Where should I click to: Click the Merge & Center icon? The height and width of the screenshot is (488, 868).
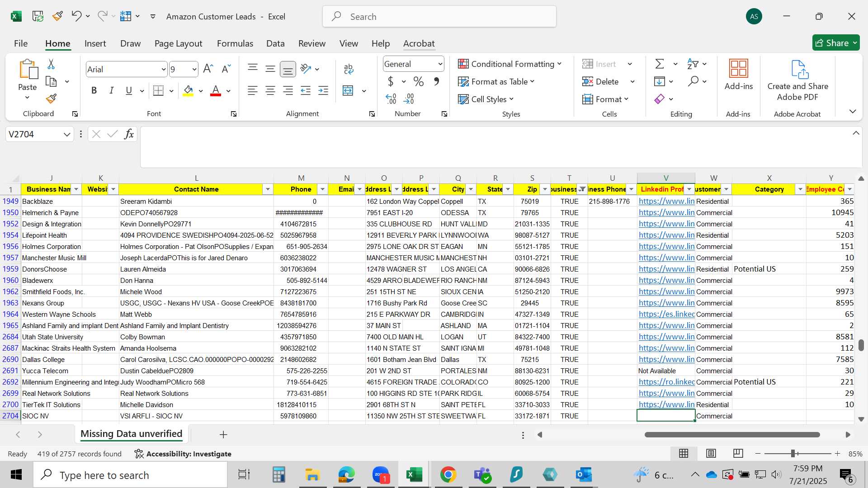348,90
